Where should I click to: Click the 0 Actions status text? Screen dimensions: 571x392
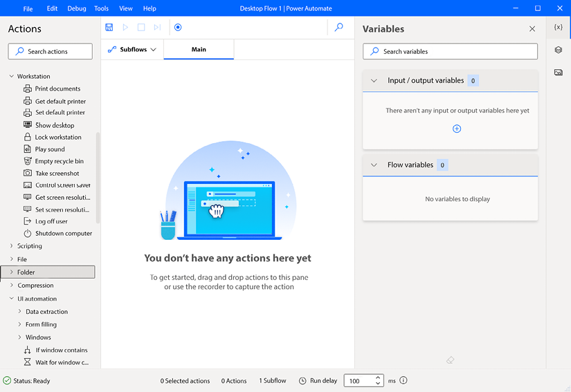[234, 381]
